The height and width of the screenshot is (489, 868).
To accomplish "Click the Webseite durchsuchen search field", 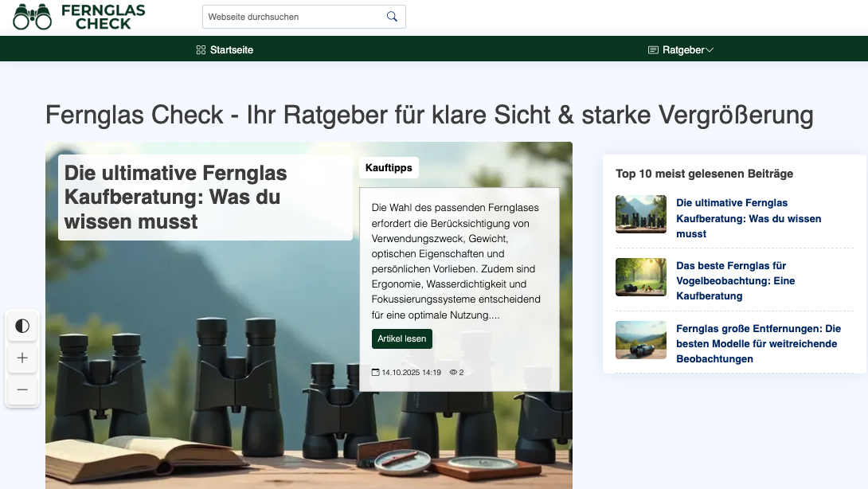I will coord(295,16).
